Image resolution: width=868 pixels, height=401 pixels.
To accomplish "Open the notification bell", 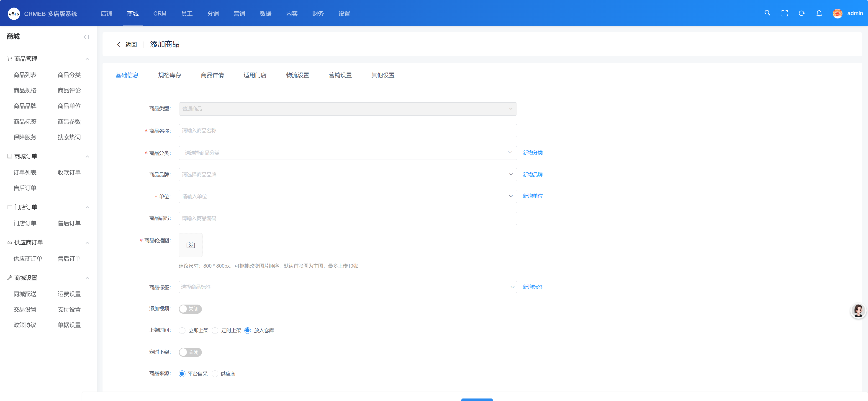I will click(819, 13).
